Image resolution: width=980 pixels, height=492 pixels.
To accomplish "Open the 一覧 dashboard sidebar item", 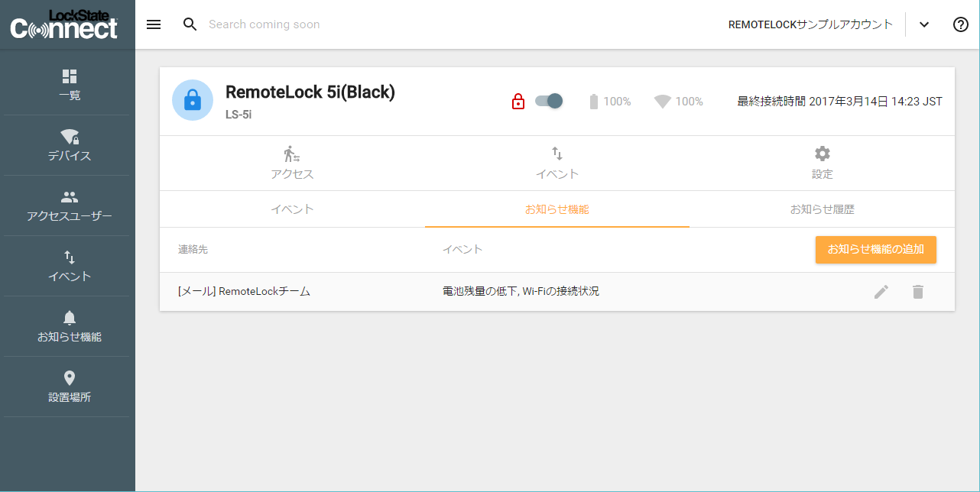I will (70, 85).
